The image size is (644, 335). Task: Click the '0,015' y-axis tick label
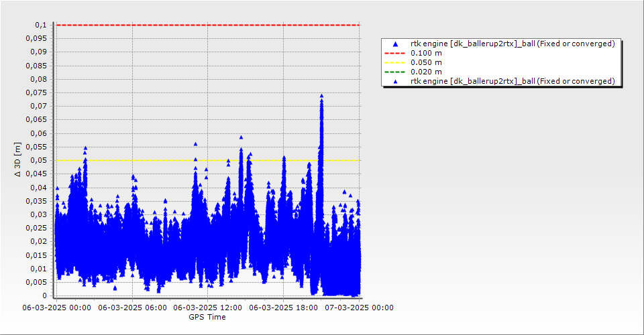pos(36,255)
